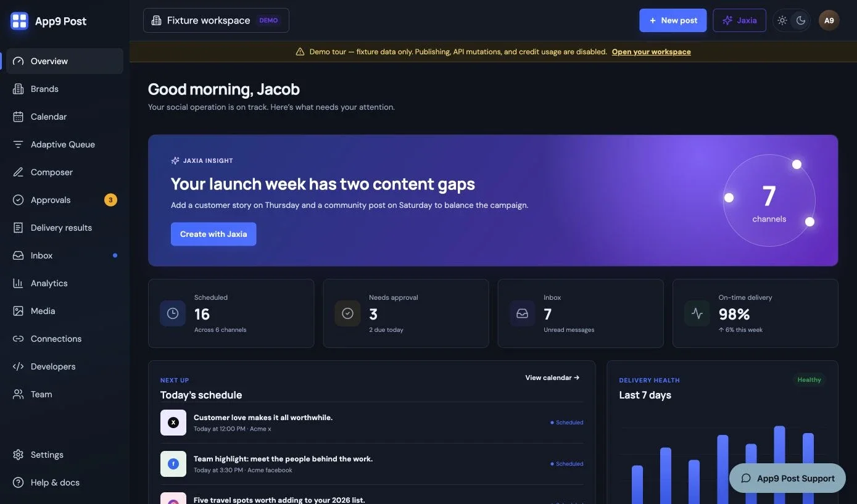The image size is (857, 504).
Task: Click the Inbox stat card tray icon
Action: (522, 313)
